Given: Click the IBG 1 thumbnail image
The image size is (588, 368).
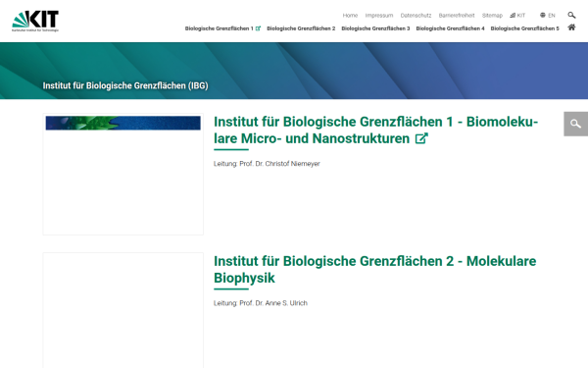Looking at the screenshot, I should (x=123, y=175).
